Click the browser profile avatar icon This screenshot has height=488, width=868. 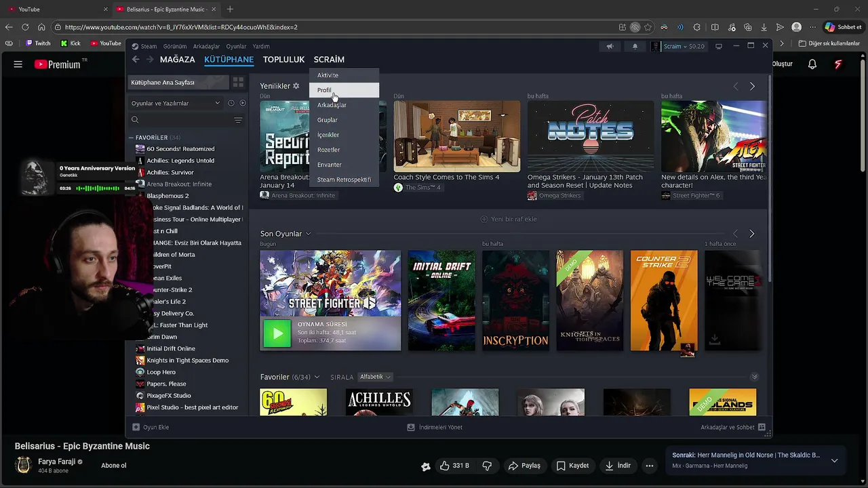797,27
